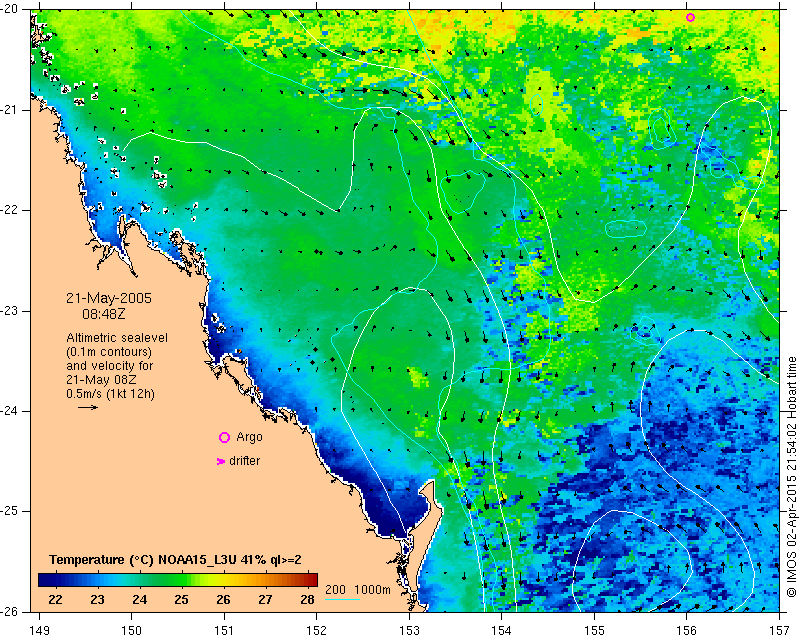Click the '151' longitude axis label
The height and width of the screenshot is (640, 800).
224,631
